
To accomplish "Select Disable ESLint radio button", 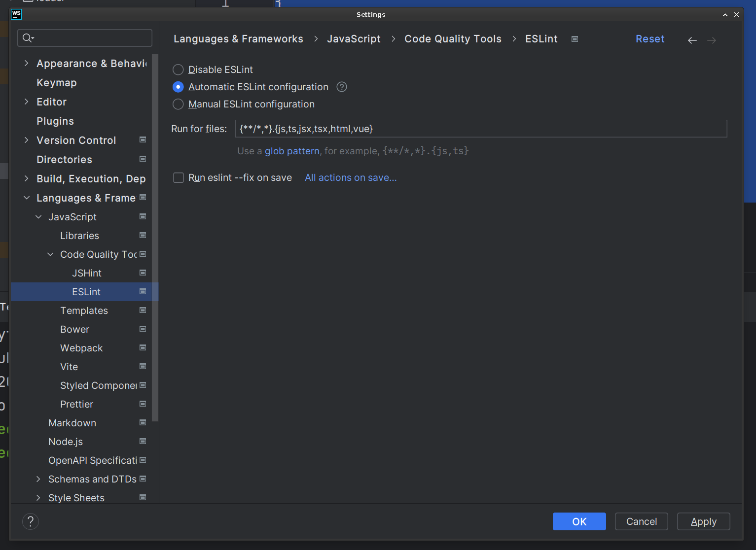I will 178,69.
